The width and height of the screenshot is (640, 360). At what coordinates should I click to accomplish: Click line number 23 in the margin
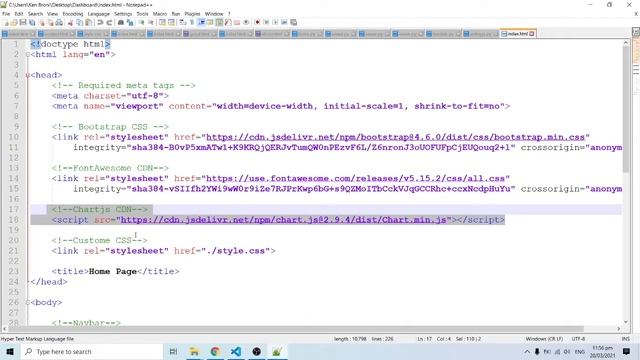pyautogui.click(x=13, y=271)
